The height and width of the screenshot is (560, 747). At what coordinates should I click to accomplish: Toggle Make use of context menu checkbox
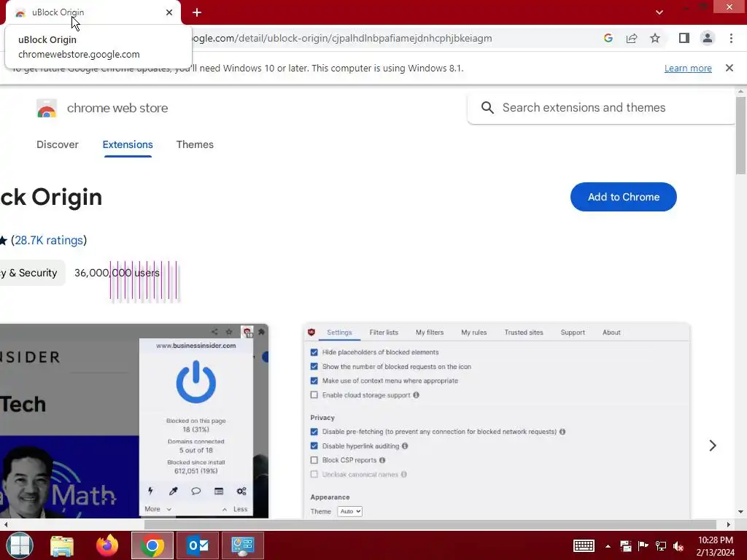click(x=314, y=381)
